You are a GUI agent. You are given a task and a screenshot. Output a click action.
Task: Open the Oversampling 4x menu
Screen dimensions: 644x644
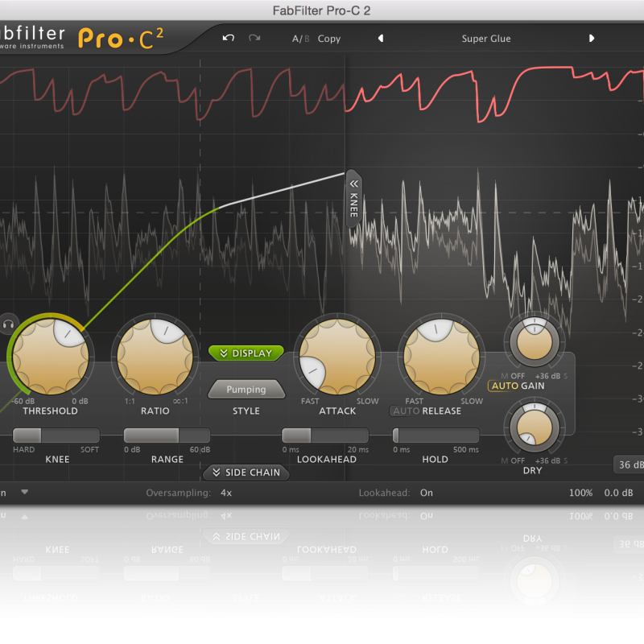226,493
